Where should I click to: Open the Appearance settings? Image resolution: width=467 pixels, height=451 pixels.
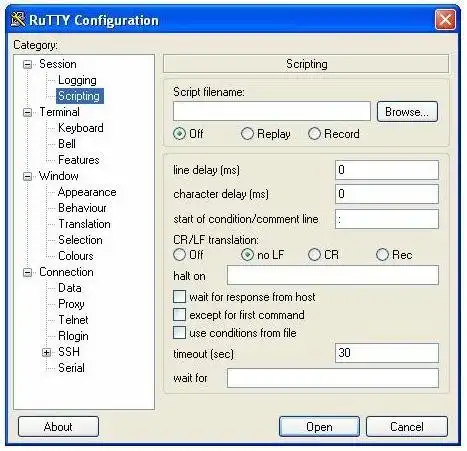tap(87, 192)
